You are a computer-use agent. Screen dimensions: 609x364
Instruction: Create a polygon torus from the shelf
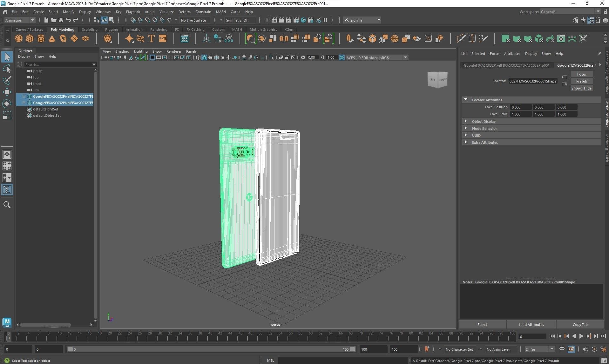63,39
